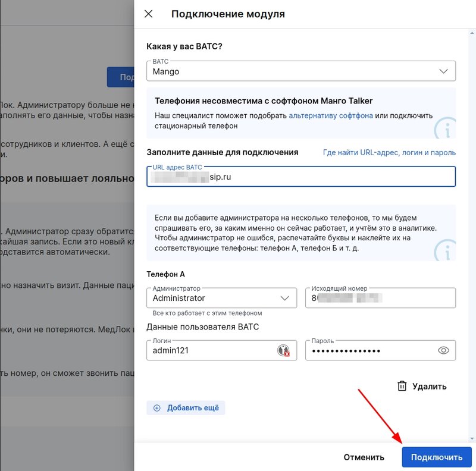Screen dimensions: 476x471
Task: Open Где найти URL-адрес, логин и пароль link
Action: [389, 152]
